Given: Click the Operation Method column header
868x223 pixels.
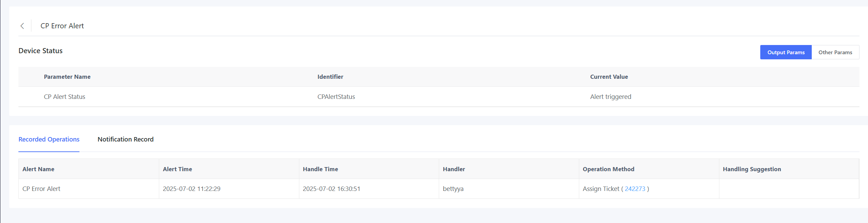Looking at the screenshot, I should [608, 169].
